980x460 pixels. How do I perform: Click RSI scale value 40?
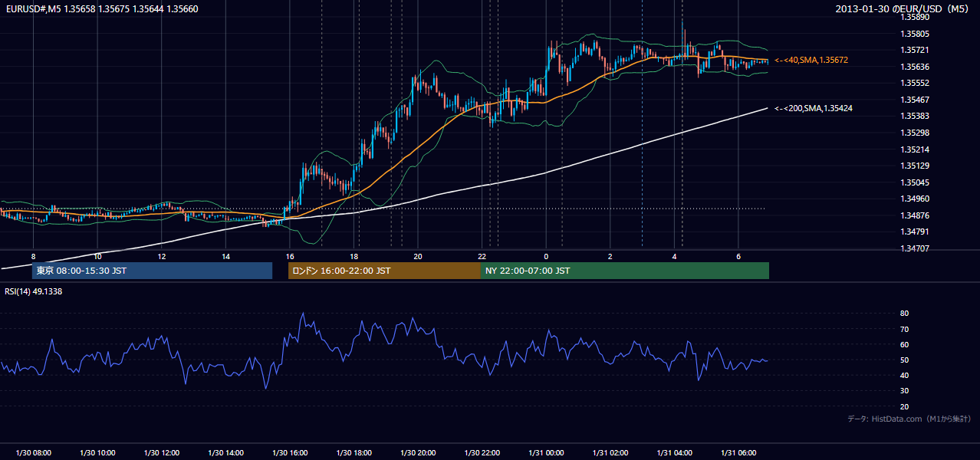[905, 375]
